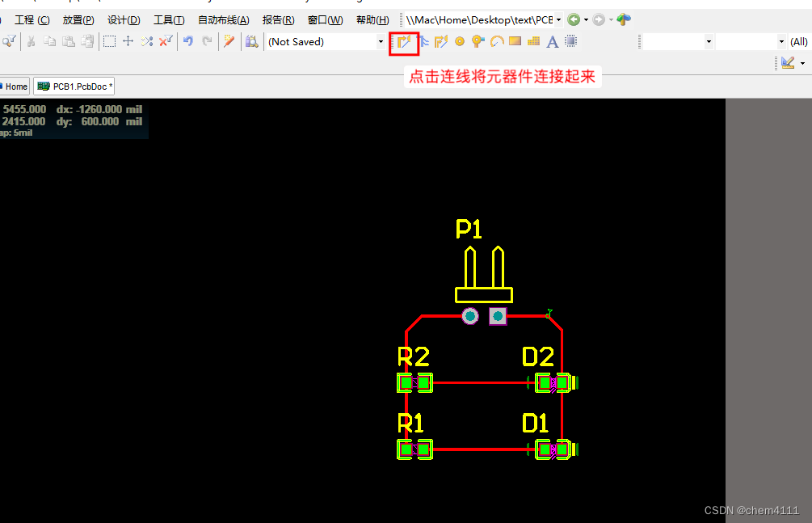Viewport: 812px width, 523px height.
Task: Open the 窗口(W) window menu
Action: click(x=326, y=20)
